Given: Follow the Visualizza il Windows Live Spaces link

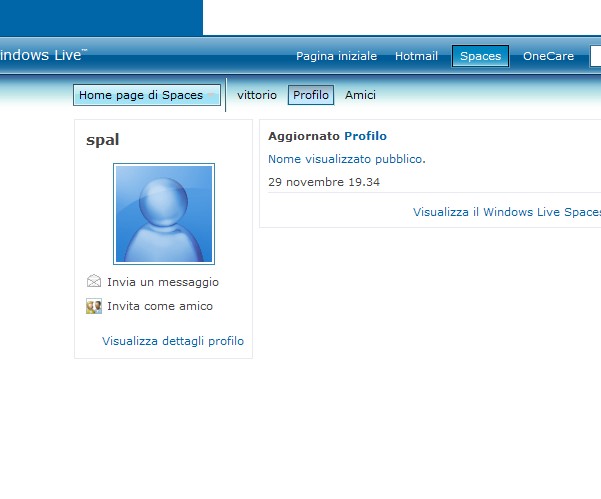Looking at the screenshot, I should pyautogui.click(x=507, y=212).
